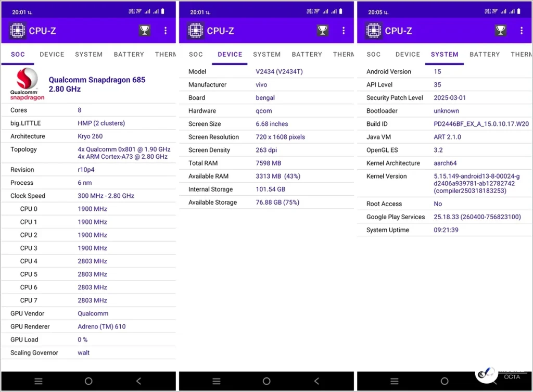Tap CPU 7 frequency row
This screenshot has height=392, width=533.
tap(88, 300)
